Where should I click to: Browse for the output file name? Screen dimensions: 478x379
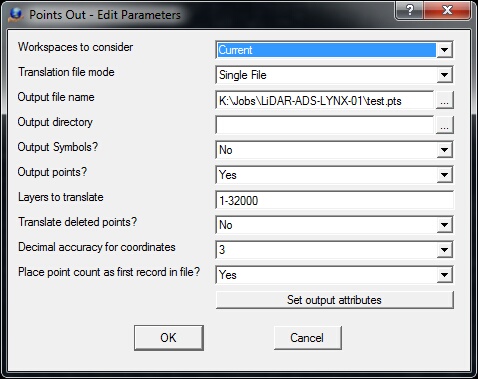pyautogui.click(x=445, y=100)
